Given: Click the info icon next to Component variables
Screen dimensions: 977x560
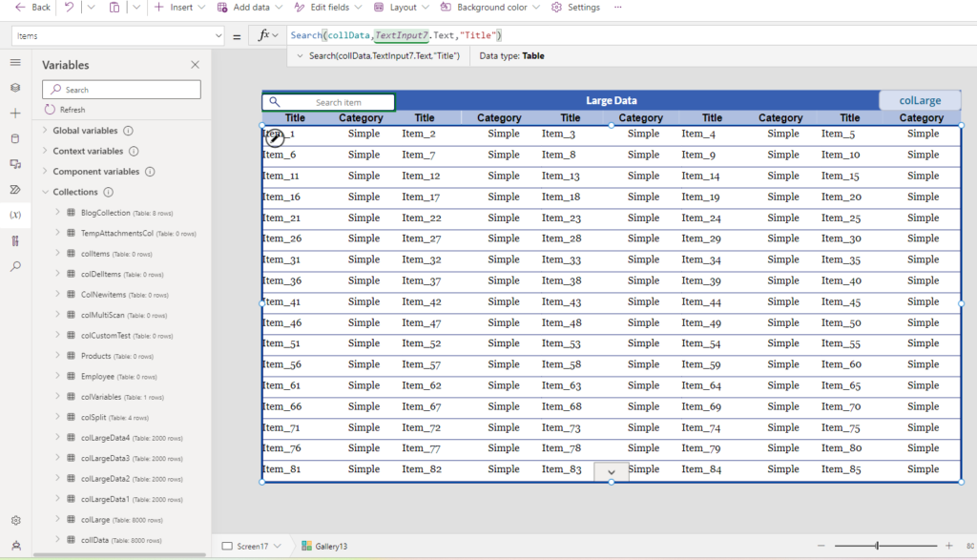Looking at the screenshot, I should [150, 172].
